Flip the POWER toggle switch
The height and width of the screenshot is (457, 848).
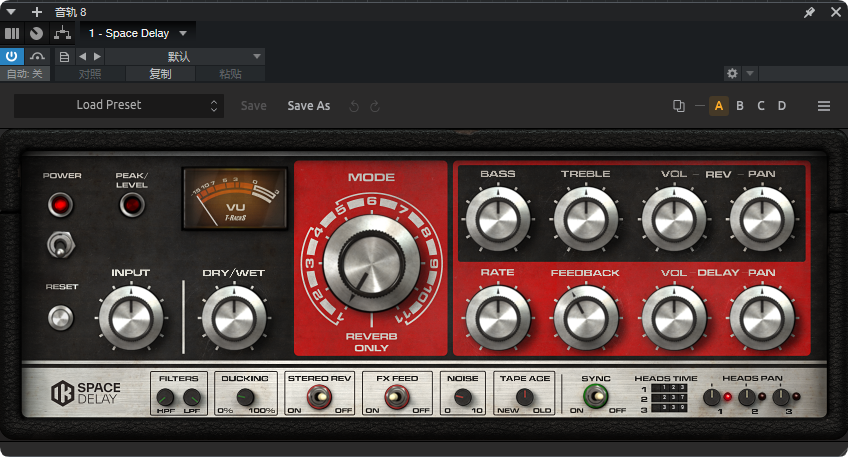click(x=61, y=246)
